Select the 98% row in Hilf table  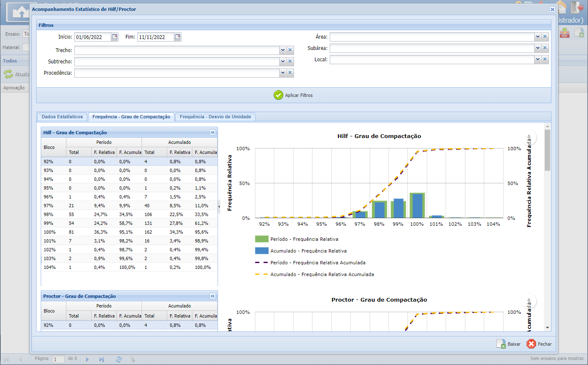pos(129,214)
